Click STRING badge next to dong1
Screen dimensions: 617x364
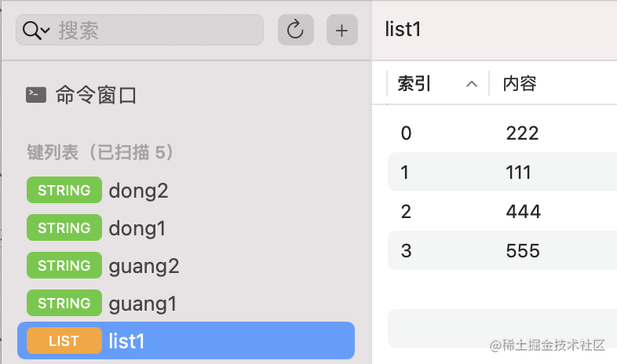pyautogui.click(x=64, y=228)
